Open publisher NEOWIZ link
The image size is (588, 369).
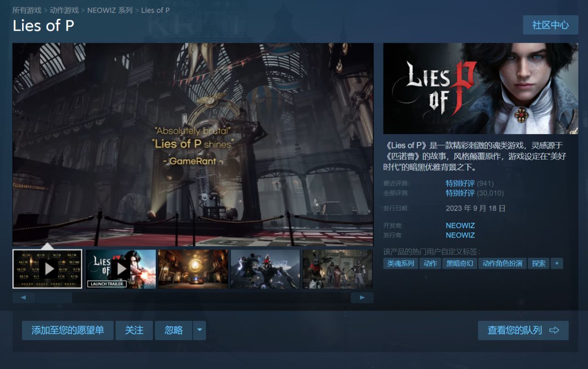coord(460,235)
